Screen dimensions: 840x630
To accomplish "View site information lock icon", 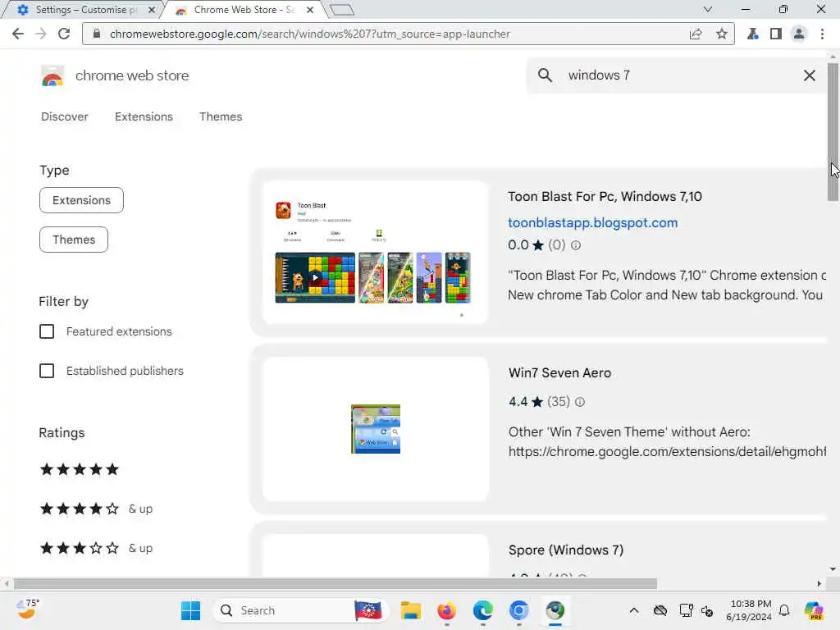I will [x=97, y=34].
